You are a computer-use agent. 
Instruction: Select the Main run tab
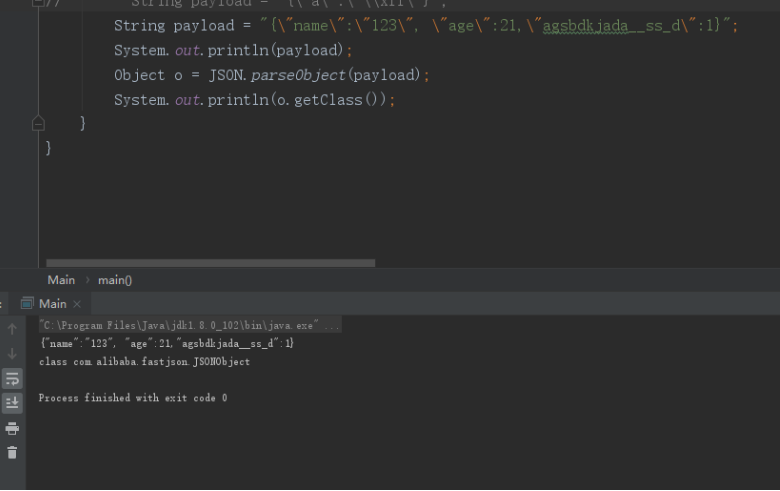click(52, 304)
